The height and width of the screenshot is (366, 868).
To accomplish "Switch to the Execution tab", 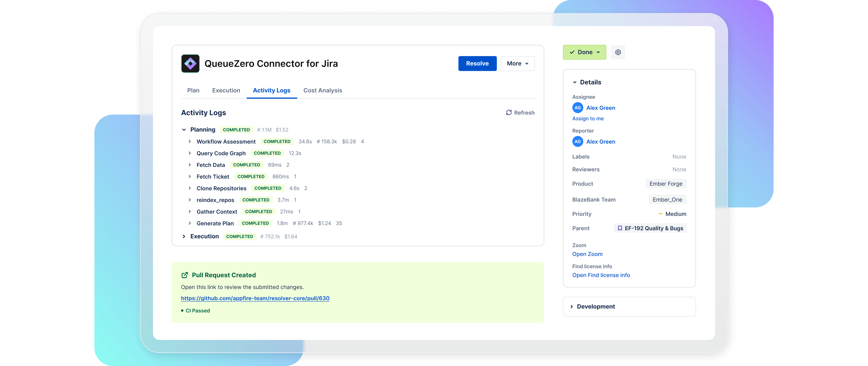I will tap(226, 90).
